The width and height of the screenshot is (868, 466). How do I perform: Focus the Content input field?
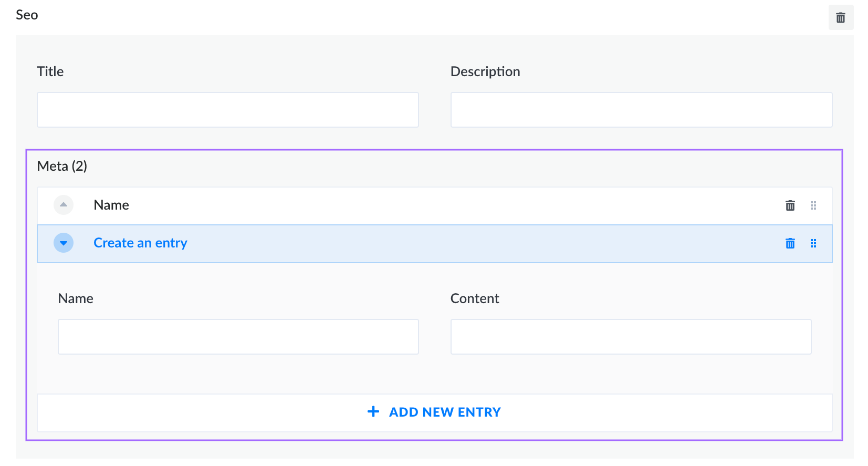[630, 336]
